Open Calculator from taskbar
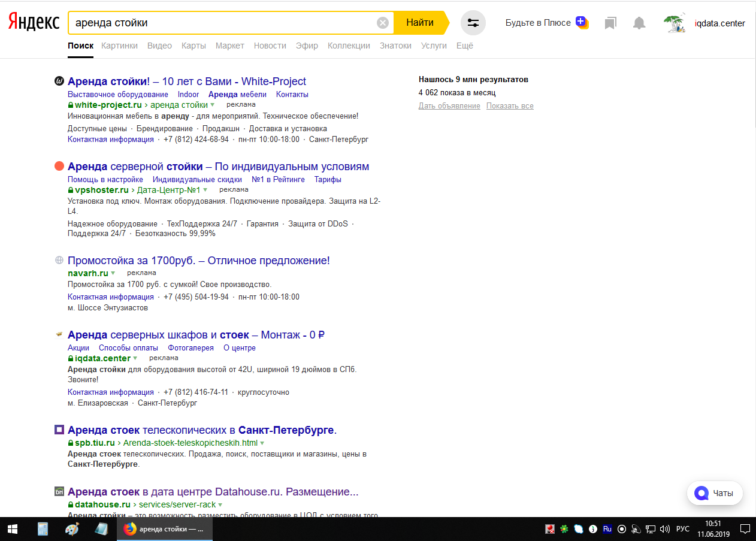This screenshot has width=756, height=541. click(x=43, y=529)
